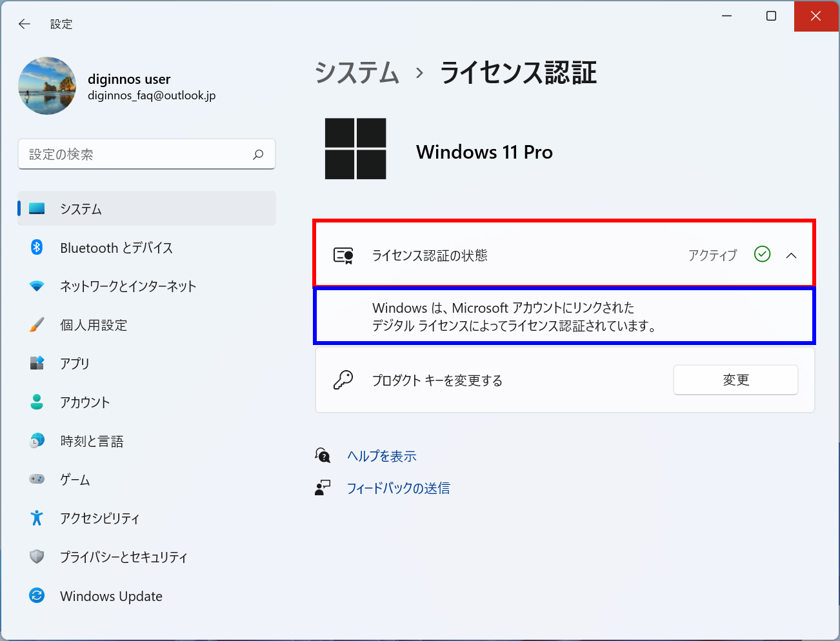The height and width of the screenshot is (641, 840).
Task: Click the search magnifier icon
Action: (258, 155)
